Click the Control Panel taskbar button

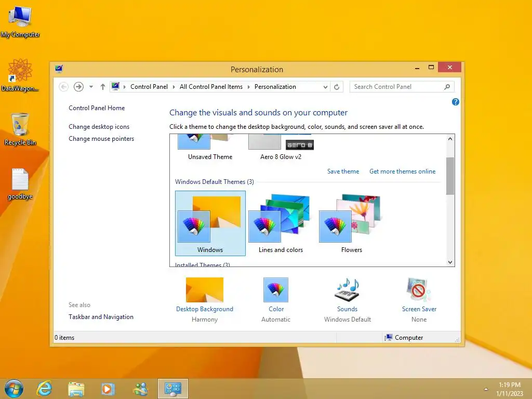coord(173,389)
